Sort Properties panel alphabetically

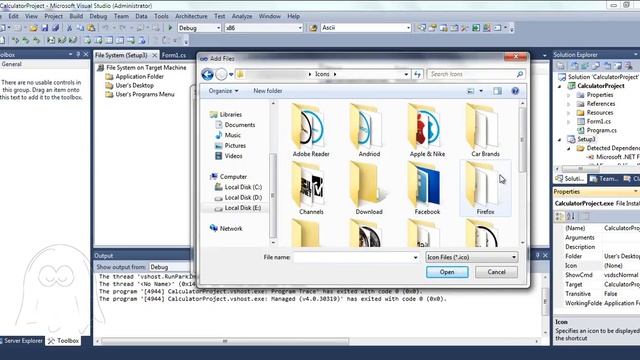pos(571,216)
